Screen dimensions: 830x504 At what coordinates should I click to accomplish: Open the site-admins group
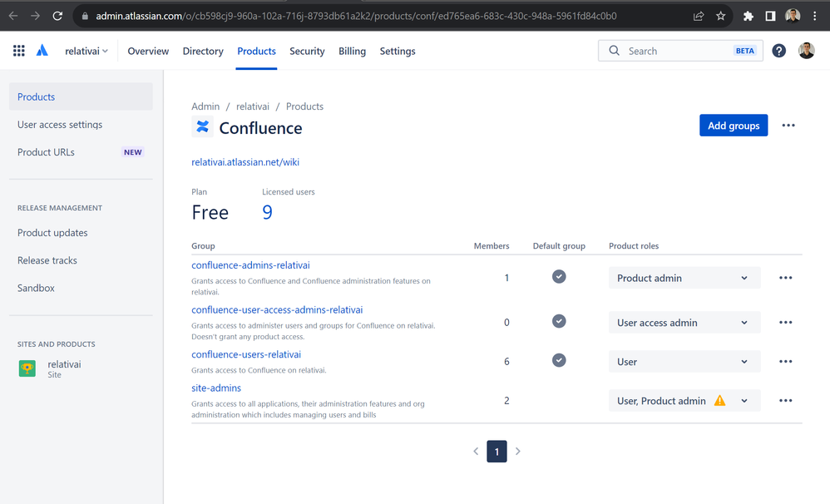click(x=216, y=388)
